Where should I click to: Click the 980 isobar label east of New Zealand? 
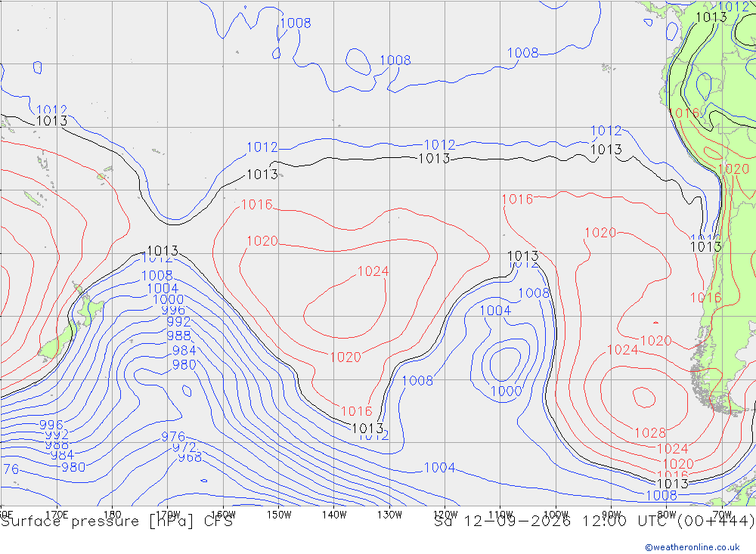pos(184,364)
